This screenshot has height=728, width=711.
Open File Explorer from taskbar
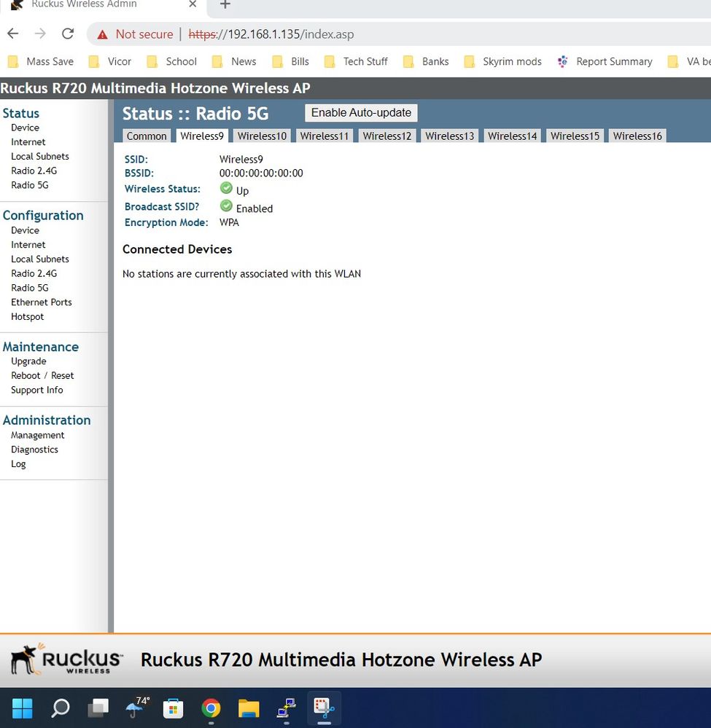click(249, 708)
